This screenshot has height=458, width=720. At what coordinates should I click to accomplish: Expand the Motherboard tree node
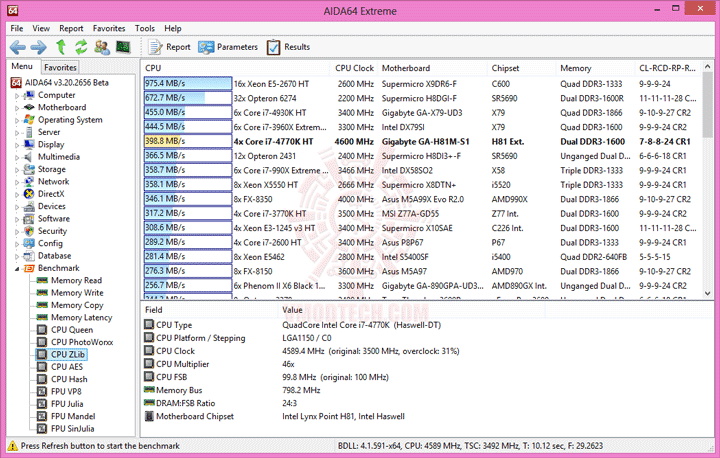coord(17,108)
